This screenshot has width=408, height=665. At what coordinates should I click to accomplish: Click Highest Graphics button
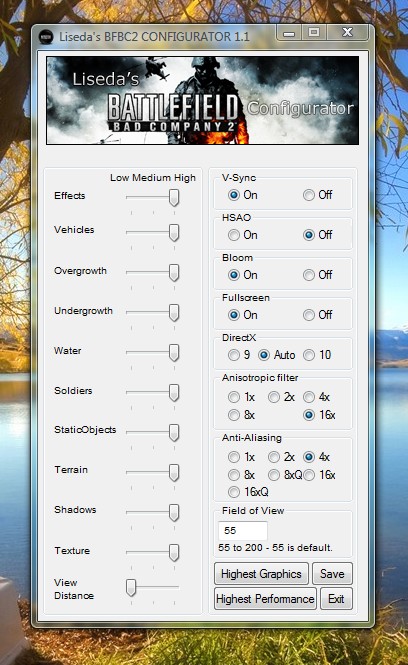(x=261, y=574)
